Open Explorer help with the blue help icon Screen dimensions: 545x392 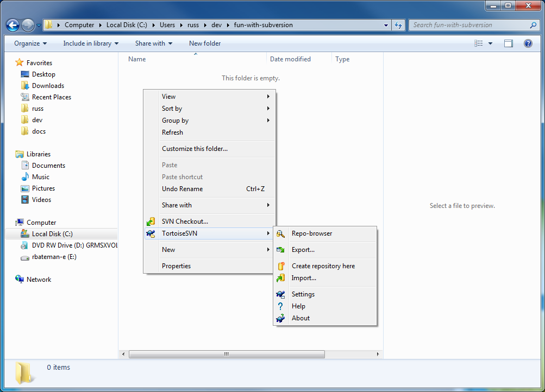528,43
